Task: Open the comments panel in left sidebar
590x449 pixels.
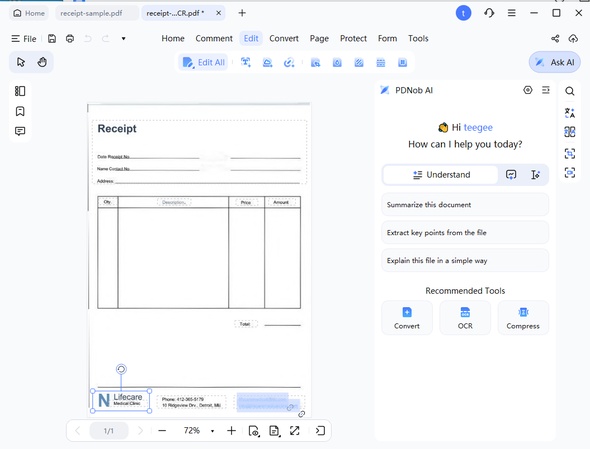Action: pos(20,131)
